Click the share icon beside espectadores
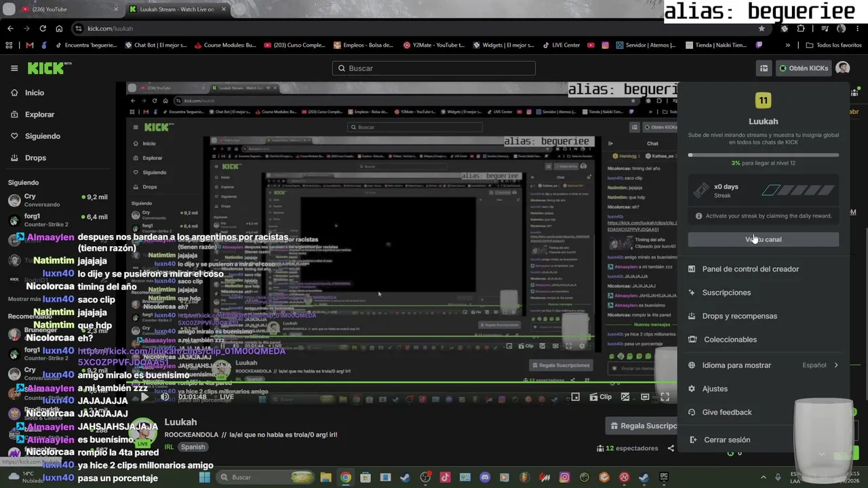868x488 pixels. coord(671,448)
